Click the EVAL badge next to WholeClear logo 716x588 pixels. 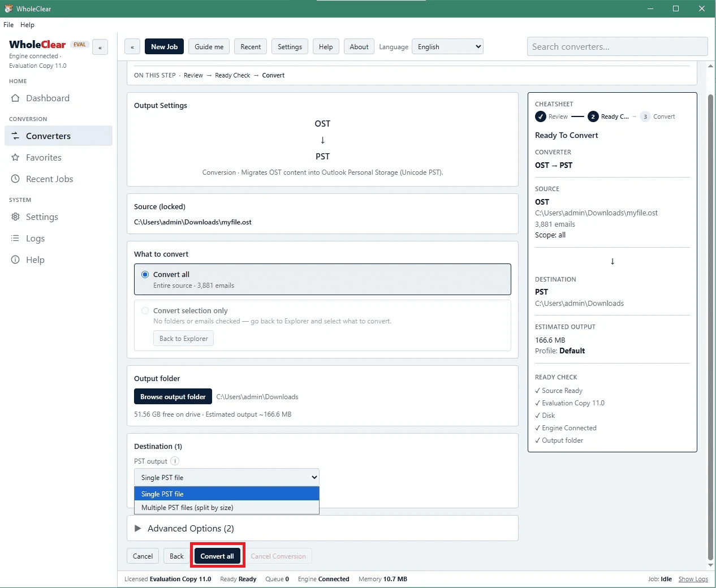pos(80,45)
